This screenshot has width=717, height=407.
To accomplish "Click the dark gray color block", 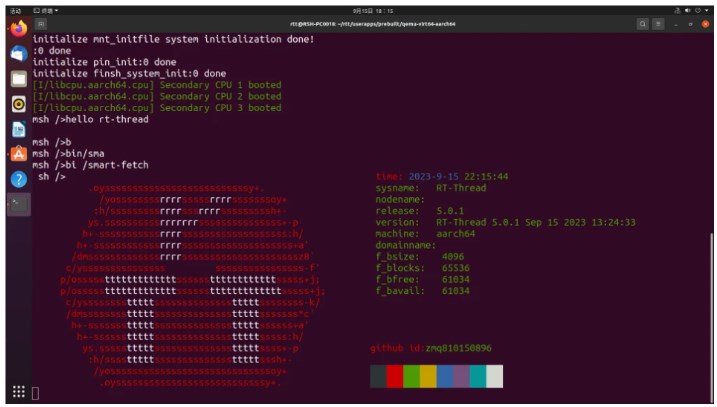I will pos(378,376).
